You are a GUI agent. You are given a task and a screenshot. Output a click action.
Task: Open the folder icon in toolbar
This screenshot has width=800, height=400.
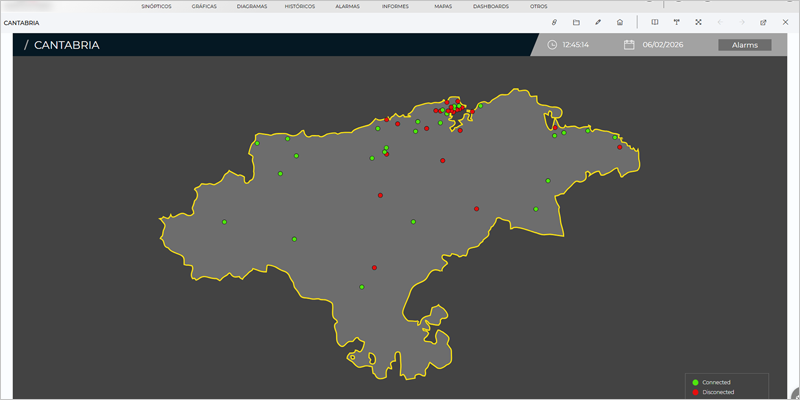576,22
